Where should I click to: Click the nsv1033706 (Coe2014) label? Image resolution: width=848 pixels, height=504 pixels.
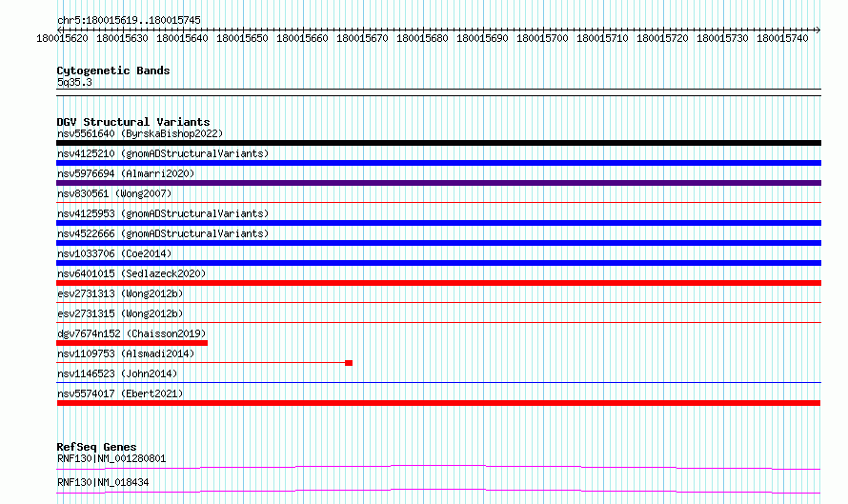(x=114, y=253)
